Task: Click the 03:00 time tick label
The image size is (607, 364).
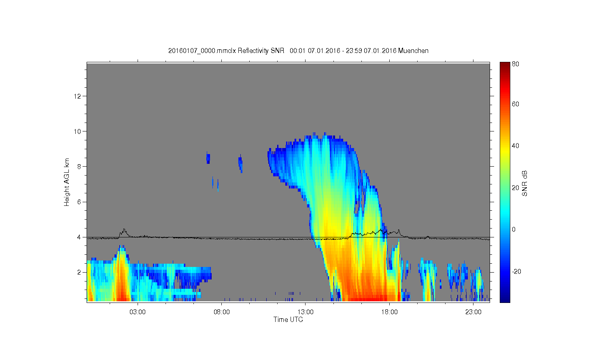Action: 138,312
